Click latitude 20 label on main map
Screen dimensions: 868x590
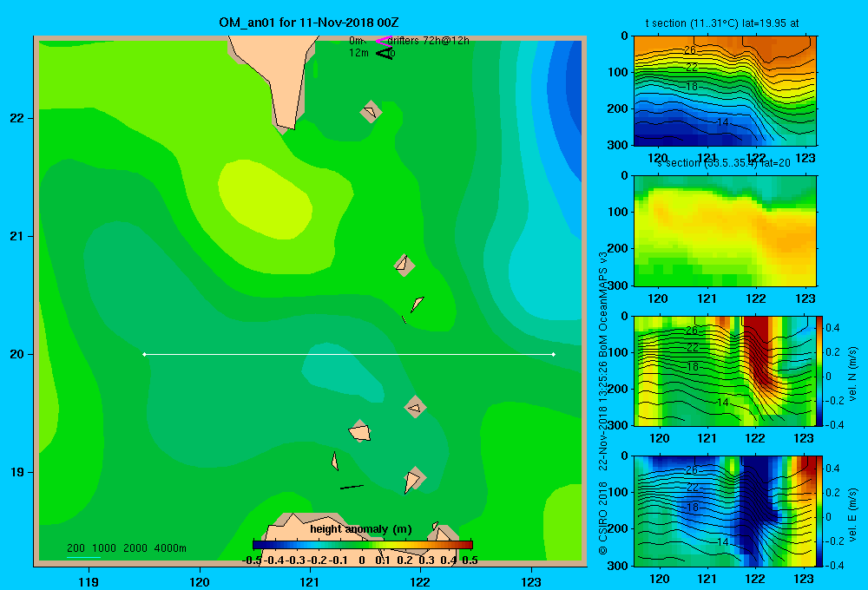coord(17,354)
